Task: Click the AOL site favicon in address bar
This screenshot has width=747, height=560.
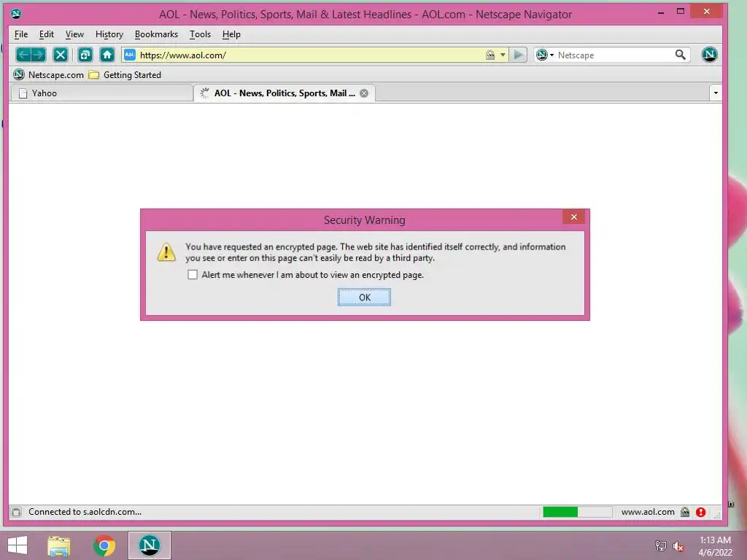Action: click(x=130, y=55)
